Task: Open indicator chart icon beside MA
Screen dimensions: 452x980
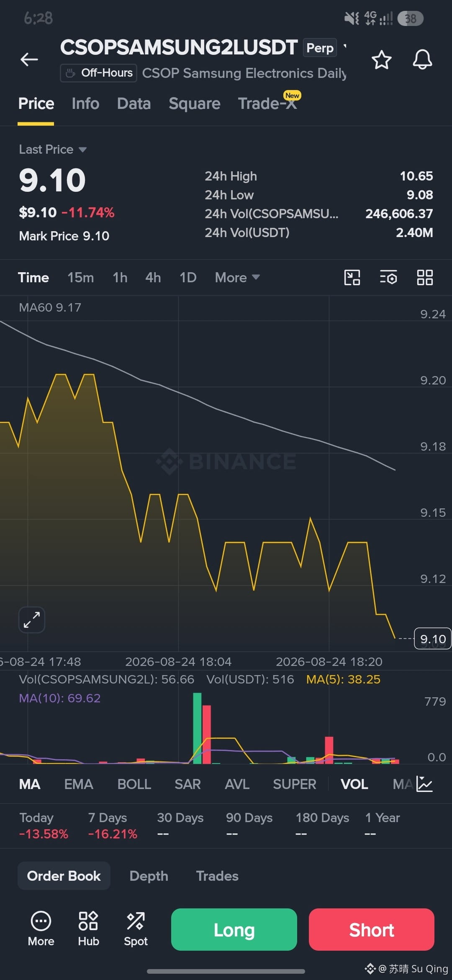Action: pyautogui.click(x=424, y=784)
